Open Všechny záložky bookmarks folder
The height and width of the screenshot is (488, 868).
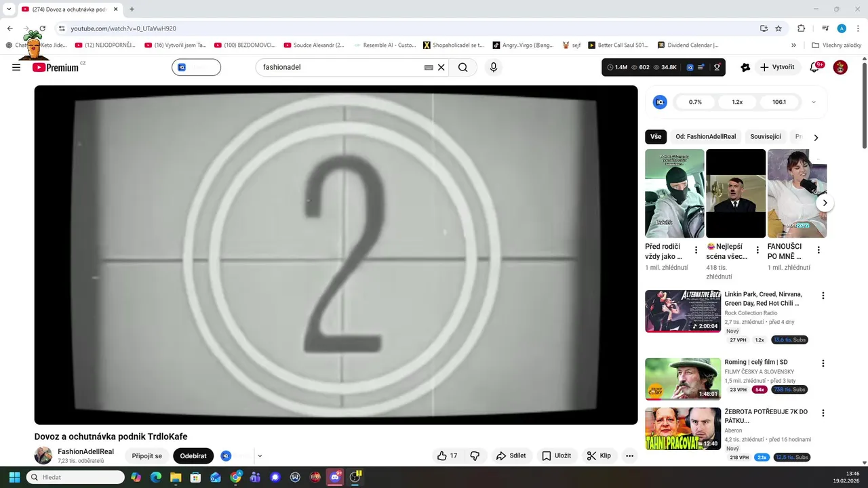pos(836,45)
